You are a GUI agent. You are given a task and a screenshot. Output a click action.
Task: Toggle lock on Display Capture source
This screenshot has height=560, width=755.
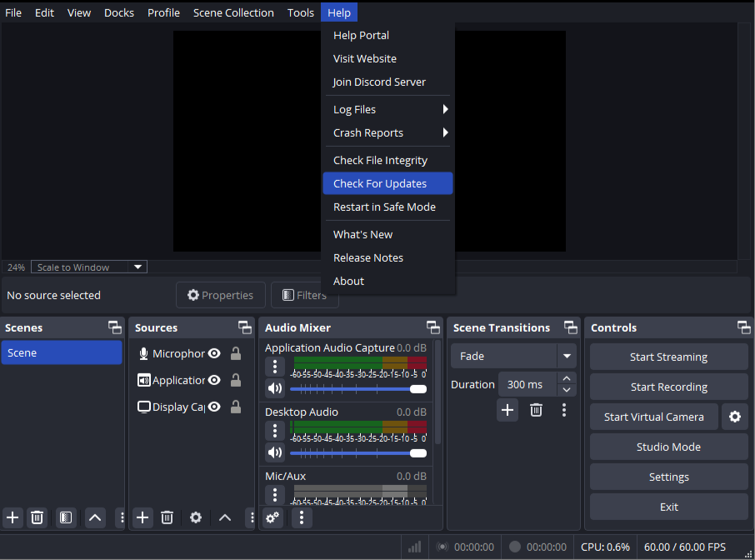coord(236,407)
